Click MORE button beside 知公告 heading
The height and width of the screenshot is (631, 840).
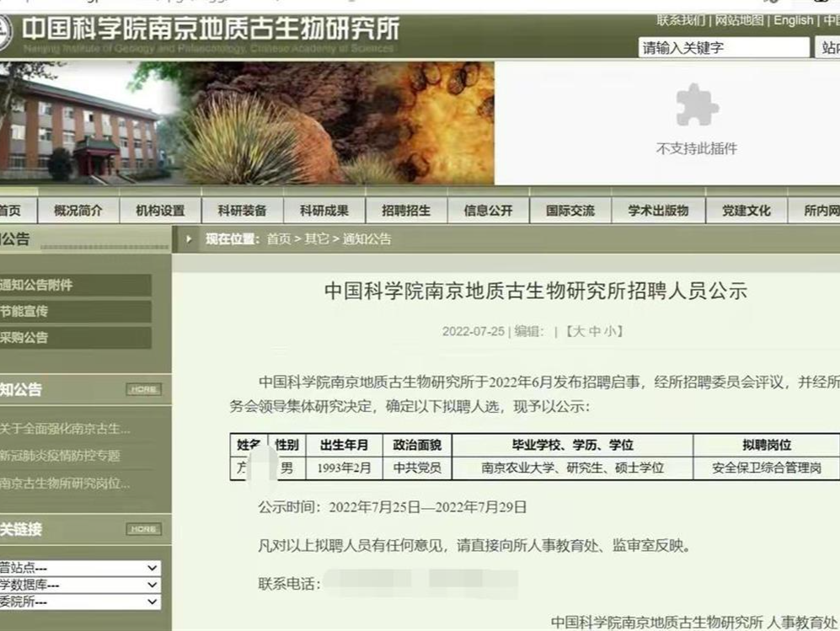pyautogui.click(x=143, y=389)
